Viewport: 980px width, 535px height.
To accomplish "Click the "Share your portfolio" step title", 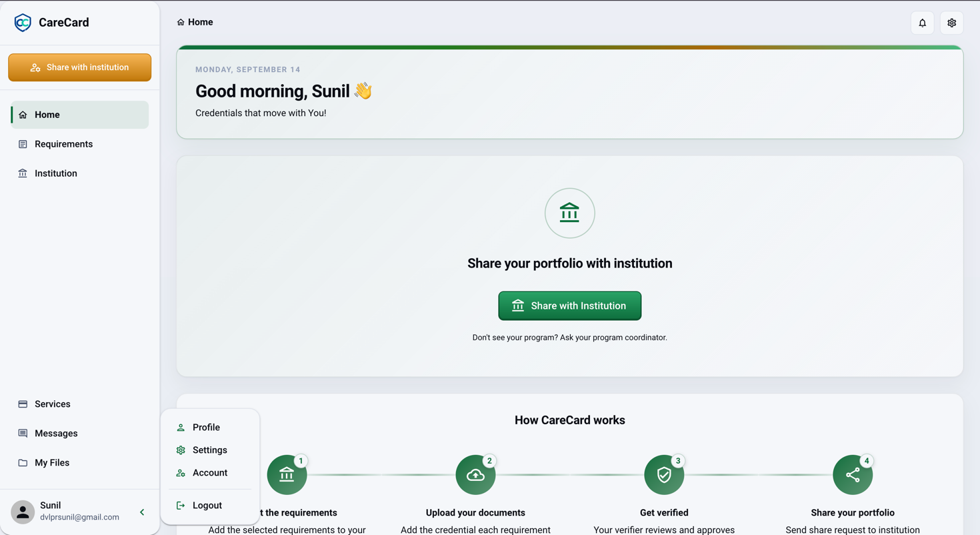I will click(x=853, y=513).
